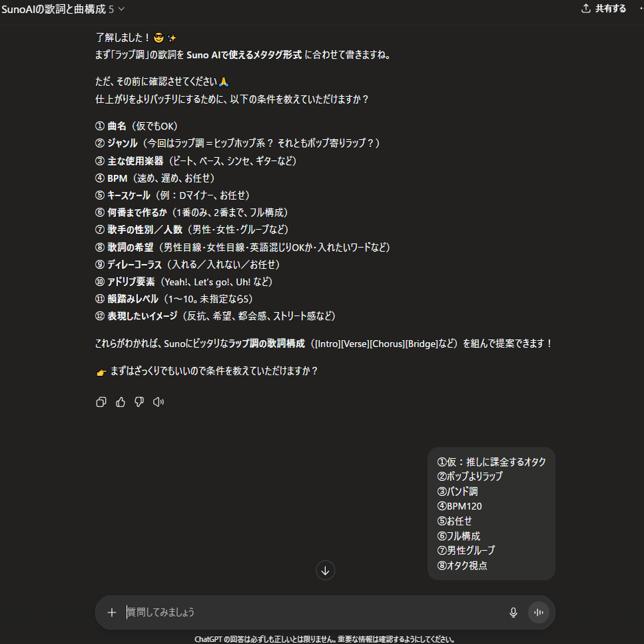Click the ⑫ 表現したいイメージ list line
Screen dimensions: 644x644
coord(215,316)
